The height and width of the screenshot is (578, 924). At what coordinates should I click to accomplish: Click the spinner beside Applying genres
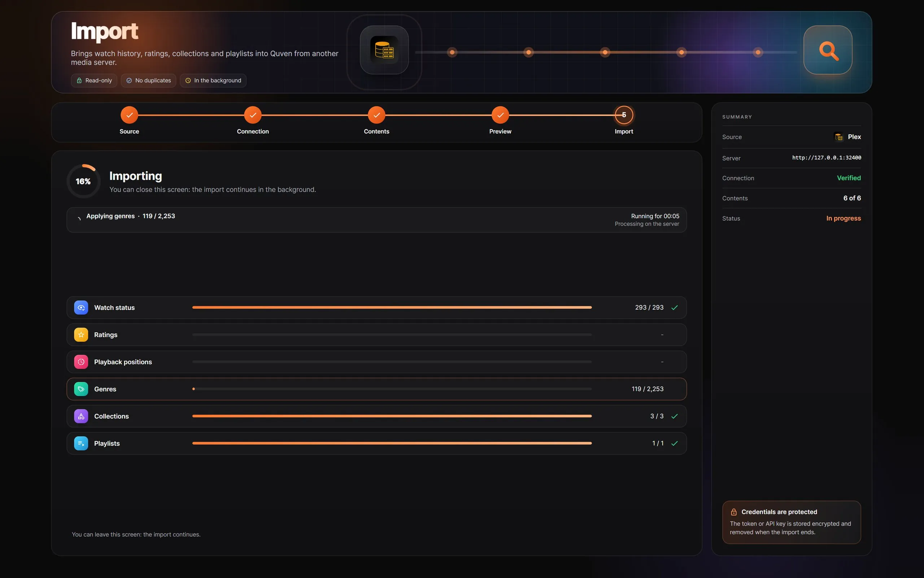79,218
